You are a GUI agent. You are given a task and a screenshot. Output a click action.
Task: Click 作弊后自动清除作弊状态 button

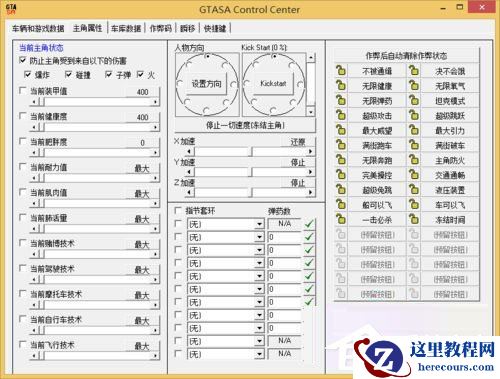tap(407, 56)
